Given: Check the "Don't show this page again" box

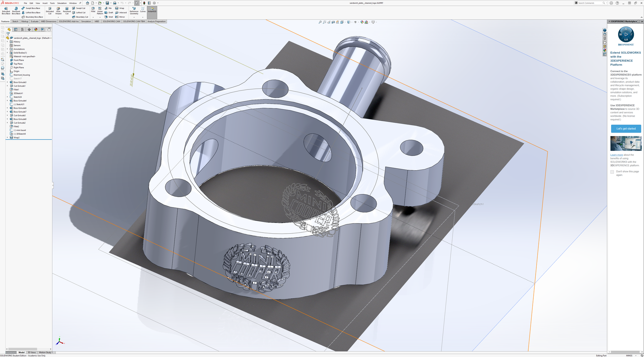Looking at the screenshot, I should tap(612, 172).
